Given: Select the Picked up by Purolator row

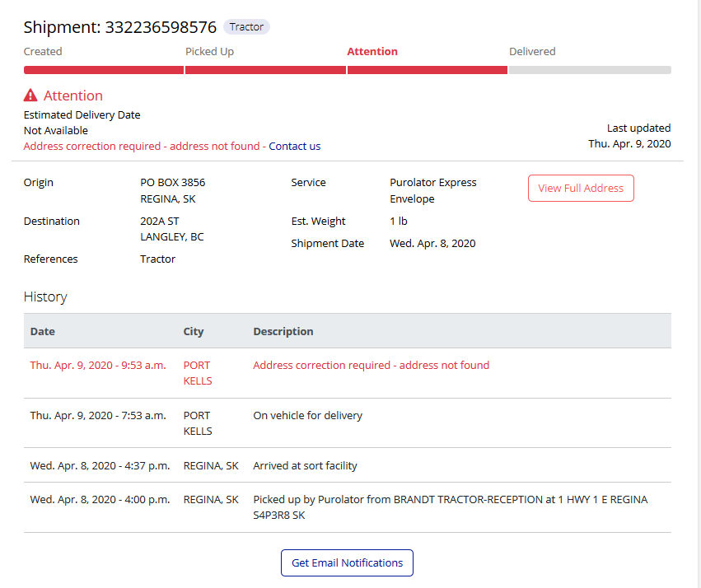Looking at the screenshot, I should pos(450,500).
